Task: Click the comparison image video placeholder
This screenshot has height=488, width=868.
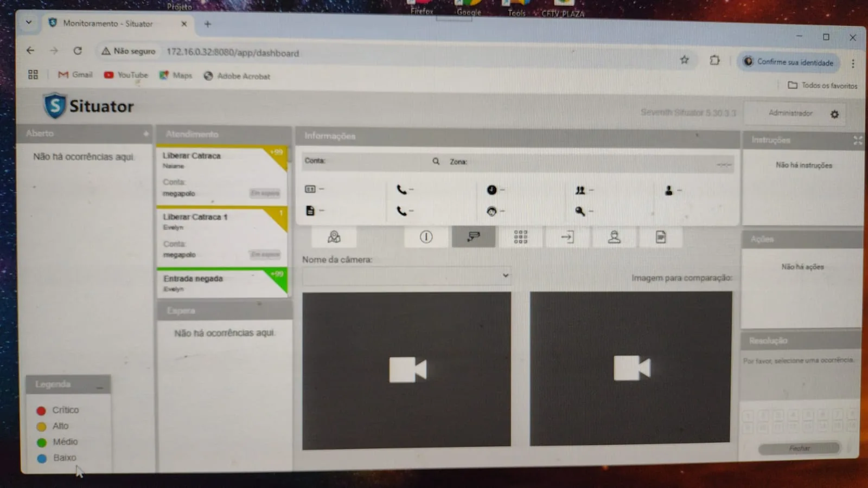Action: (x=630, y=368)
